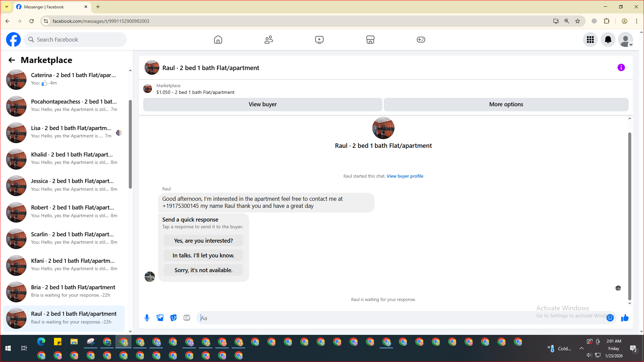
Task: Open the account profile menu
Action: [x=626, y=40]
